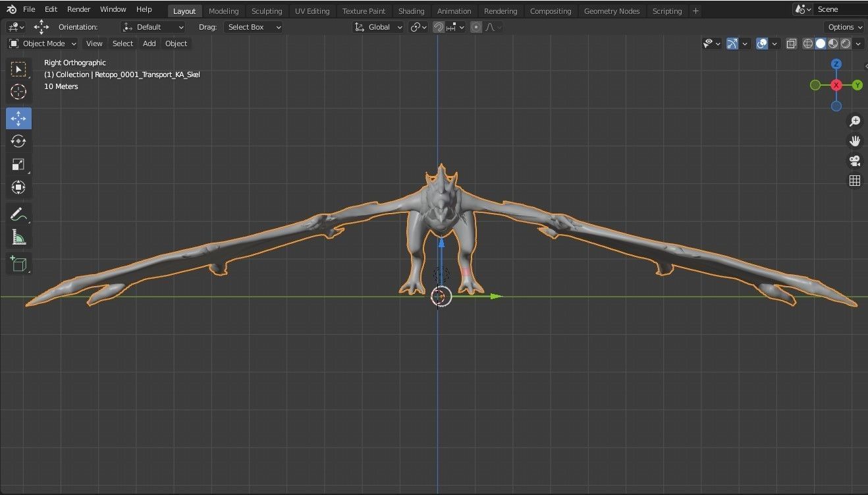Open the pivot point dropdown
This screenshot has height=495, width=868.
[x=418, y=27]
